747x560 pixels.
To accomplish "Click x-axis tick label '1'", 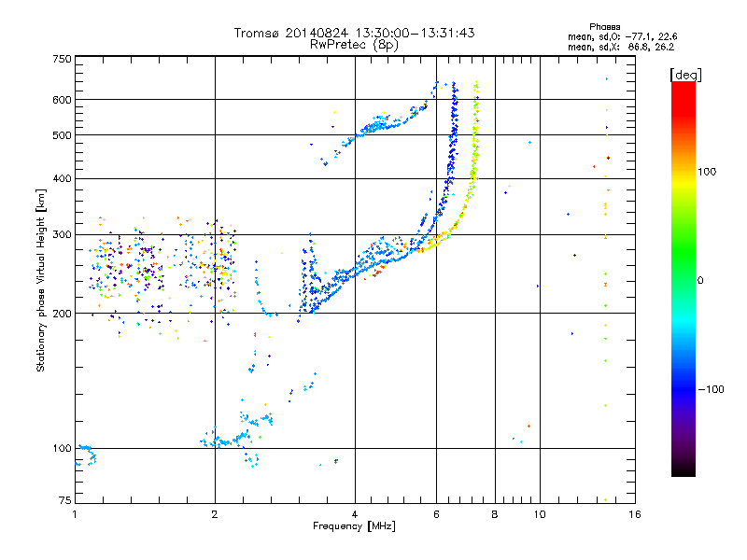I will tap(75, 514).
